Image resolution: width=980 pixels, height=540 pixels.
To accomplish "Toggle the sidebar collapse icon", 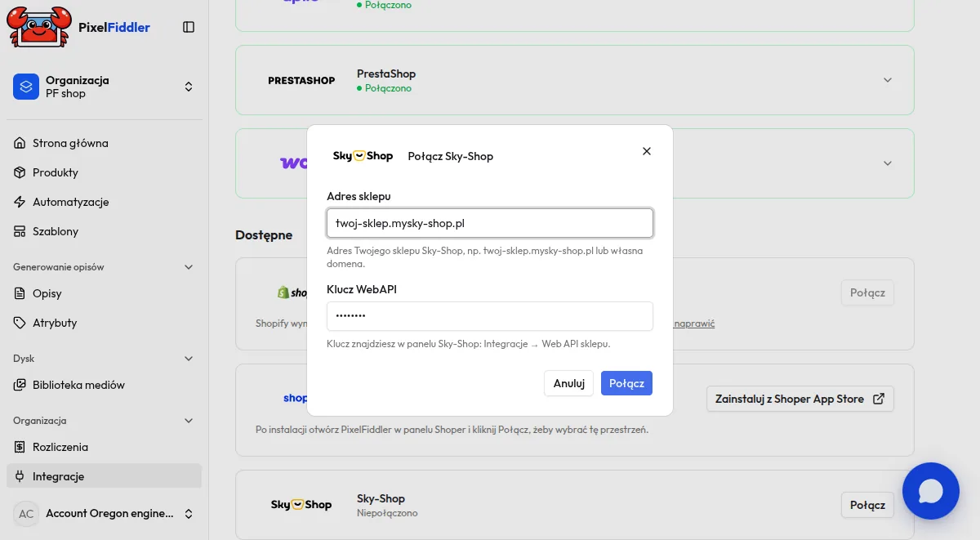I will 189,27.
